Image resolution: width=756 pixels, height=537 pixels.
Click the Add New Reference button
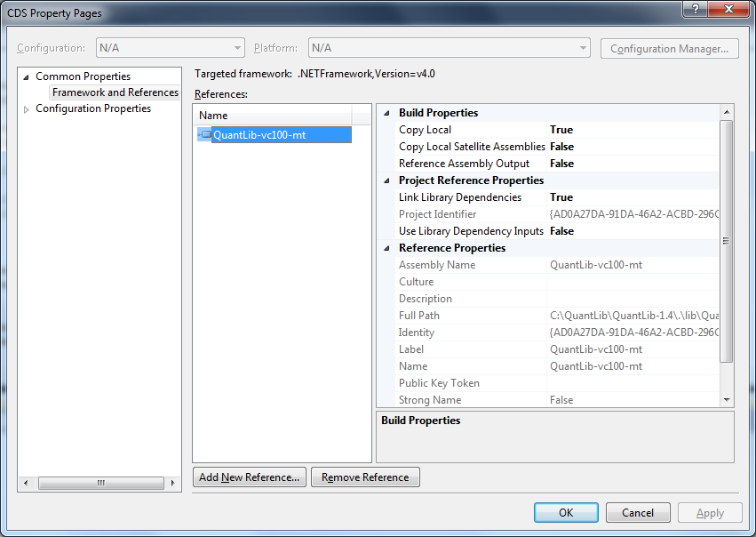coord(250,477)
